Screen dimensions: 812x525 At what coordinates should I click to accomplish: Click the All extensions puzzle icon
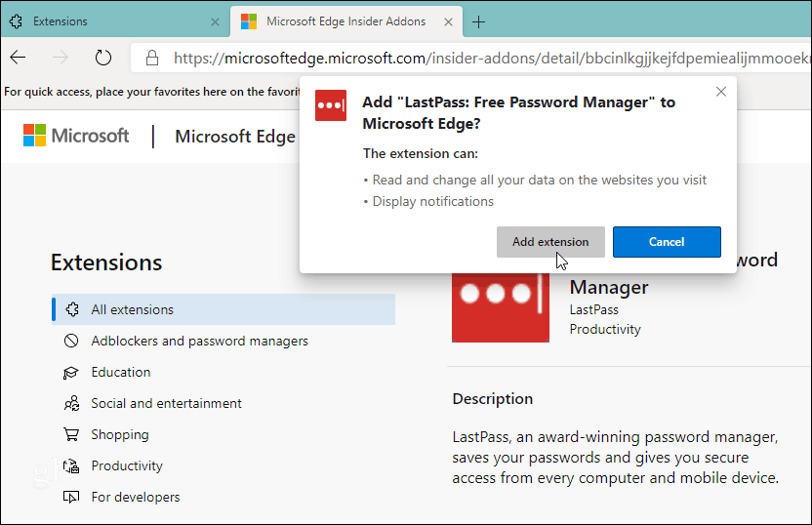(72, 309)
